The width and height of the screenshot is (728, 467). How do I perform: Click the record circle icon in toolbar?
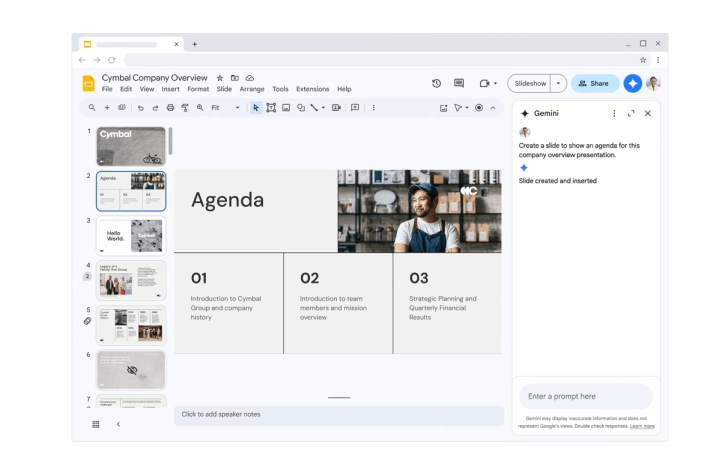[x=479, y=108]
